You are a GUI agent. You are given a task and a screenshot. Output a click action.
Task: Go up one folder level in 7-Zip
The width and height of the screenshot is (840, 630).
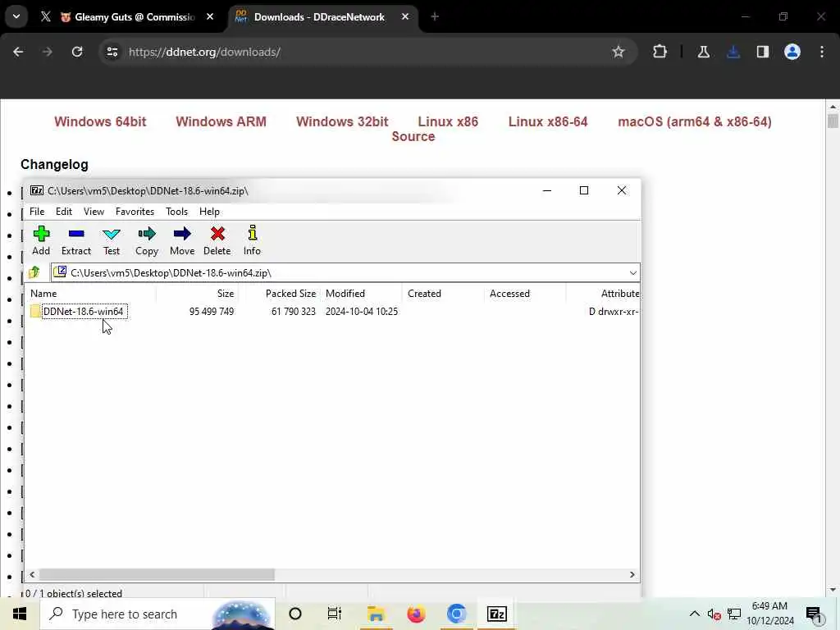tap(34, 272)
